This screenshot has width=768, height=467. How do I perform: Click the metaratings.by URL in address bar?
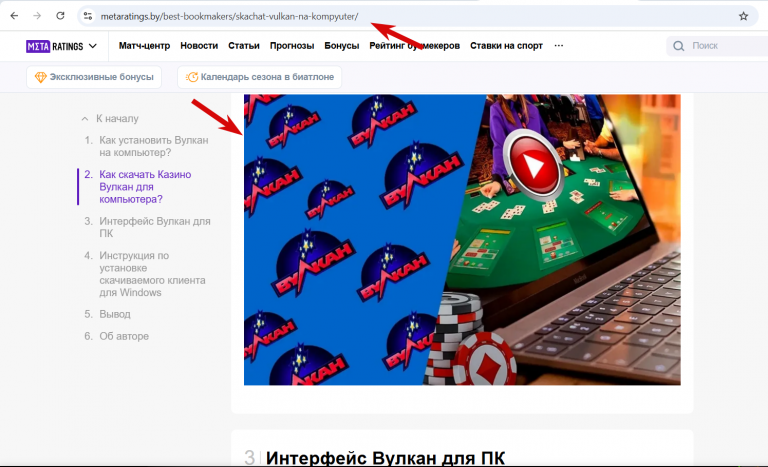click(229, 16)
